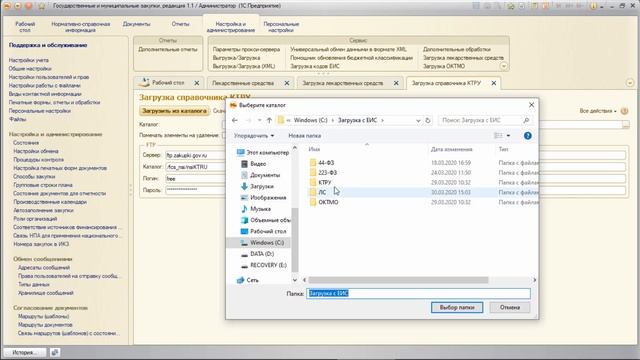Image resolution: width=640 pixels, height=360 pixels.
Task: Open Персональные настройки section
Action: pos(281,27)
